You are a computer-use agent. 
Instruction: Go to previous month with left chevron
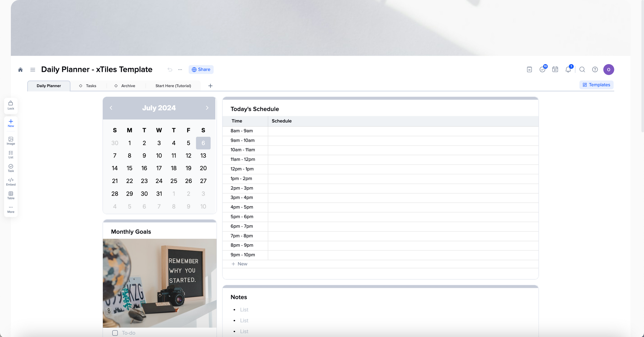[x=111, y=108]
